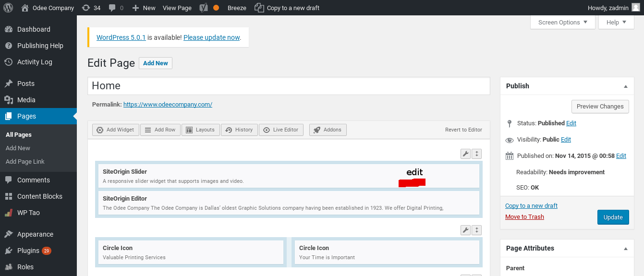This screenshot has width=644, height=276.
Task: Open the History button in the builder toolbar
Action: click(x=239, y=130)
